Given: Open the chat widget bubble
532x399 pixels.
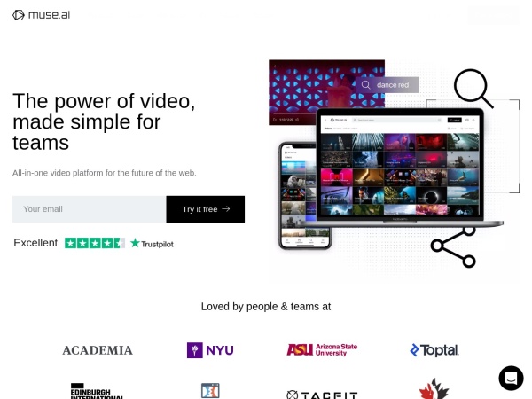Looking at the screenshot, I should 511,378.
